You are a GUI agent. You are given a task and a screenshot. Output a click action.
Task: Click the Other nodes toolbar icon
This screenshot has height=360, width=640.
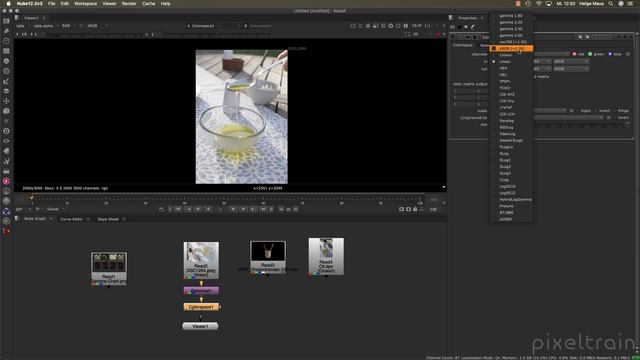tap(6, 171)
